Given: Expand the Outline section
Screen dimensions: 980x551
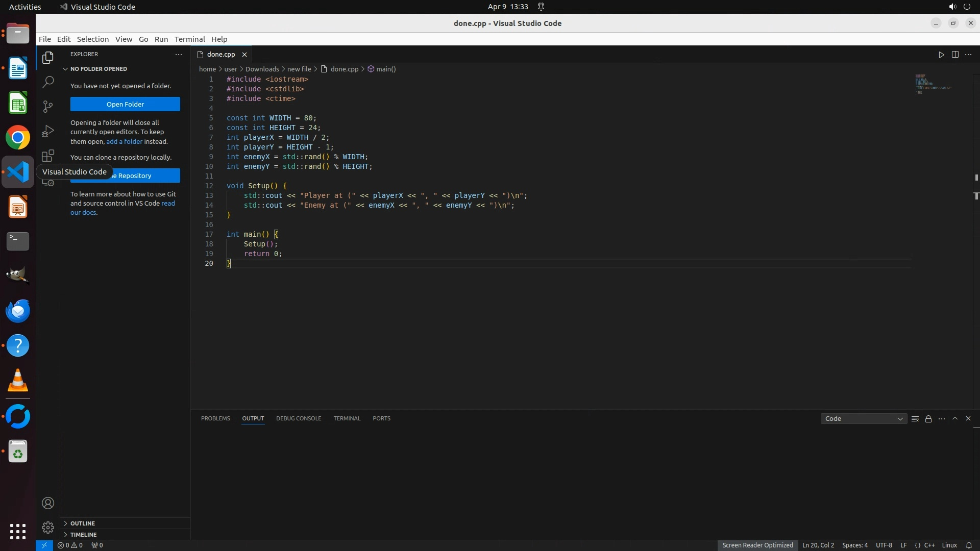Looking at the screenshot, I should (83, 523).
